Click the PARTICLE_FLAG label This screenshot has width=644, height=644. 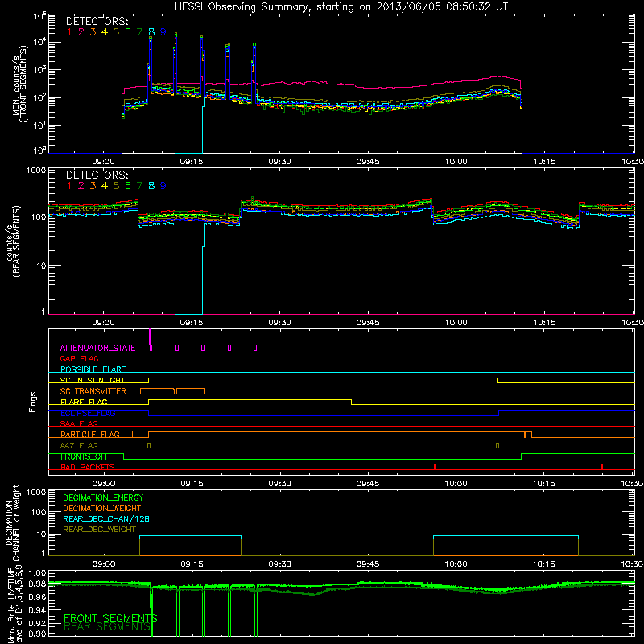coord(90,435)
